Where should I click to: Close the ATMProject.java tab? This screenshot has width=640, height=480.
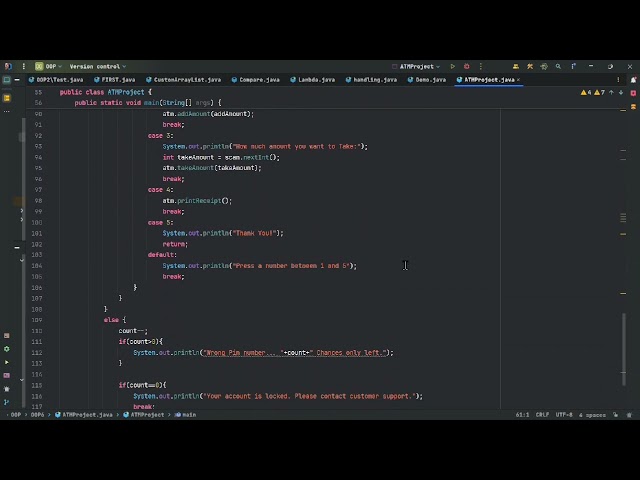click(x=518, y=80)
